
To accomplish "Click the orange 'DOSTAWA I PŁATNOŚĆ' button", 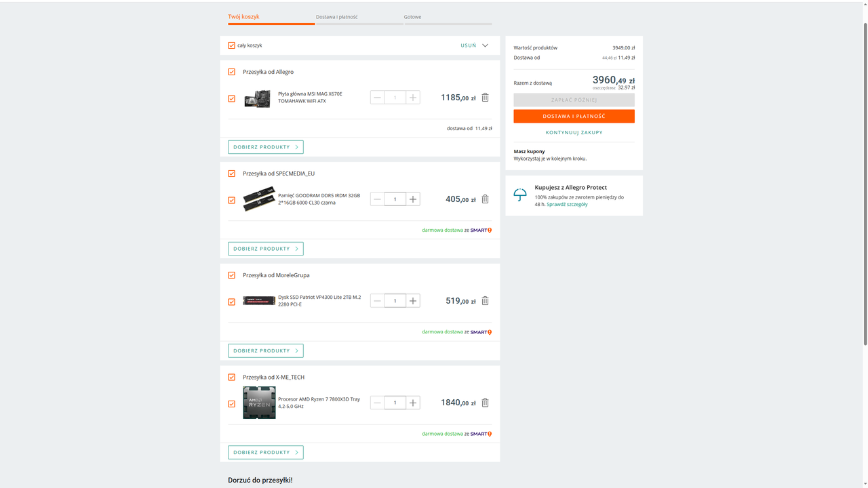I will point(574,117).
